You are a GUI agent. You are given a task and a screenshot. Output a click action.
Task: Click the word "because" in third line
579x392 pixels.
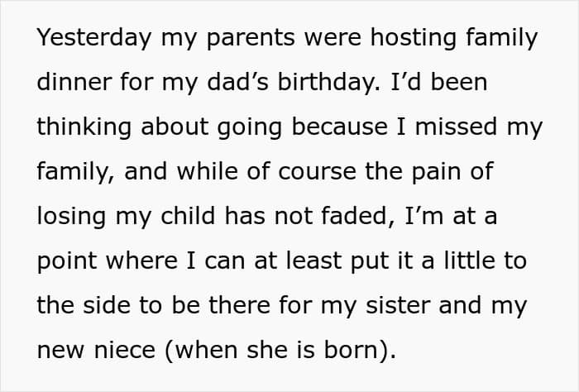[340, 127]
